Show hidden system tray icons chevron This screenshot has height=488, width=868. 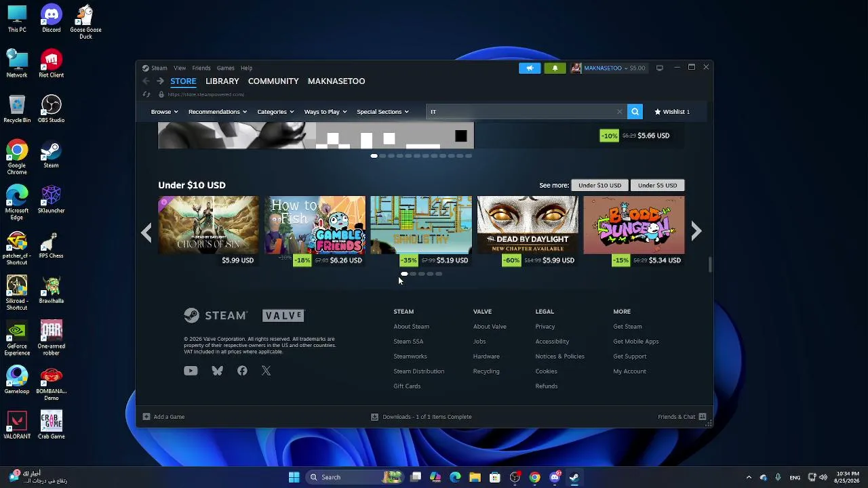[749, 477]
